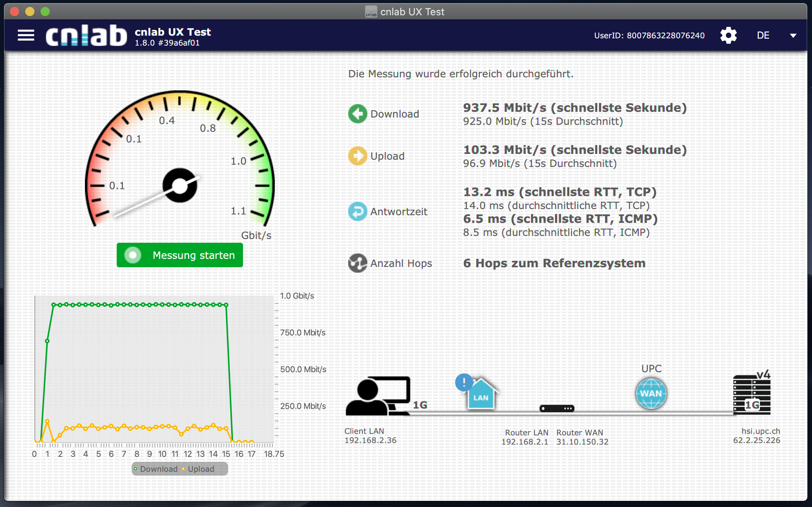Expand the language dropdown arrow
The image size is (812, 507).
pyautogui.click(x=793, y=36)
